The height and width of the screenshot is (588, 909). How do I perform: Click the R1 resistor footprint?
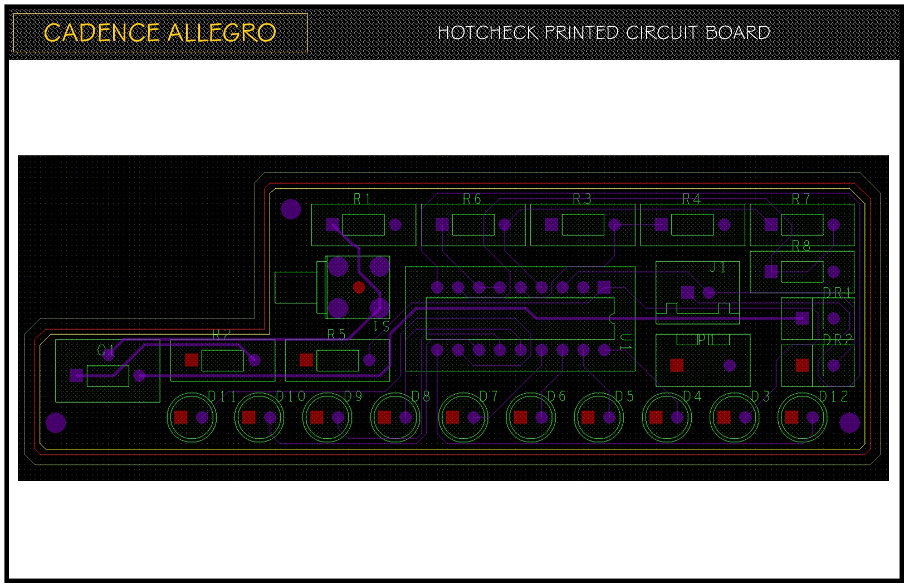tap(363, 225)
